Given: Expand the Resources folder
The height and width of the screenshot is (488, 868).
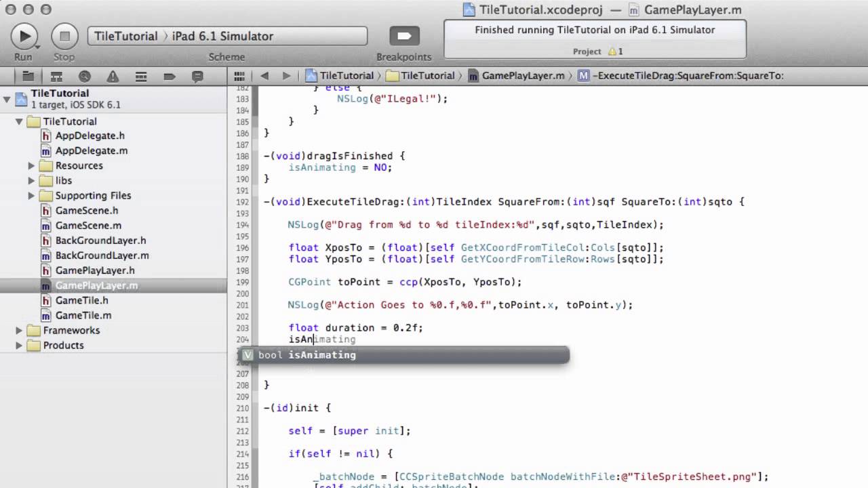Looking at the screenshot, I should point(31,166).
